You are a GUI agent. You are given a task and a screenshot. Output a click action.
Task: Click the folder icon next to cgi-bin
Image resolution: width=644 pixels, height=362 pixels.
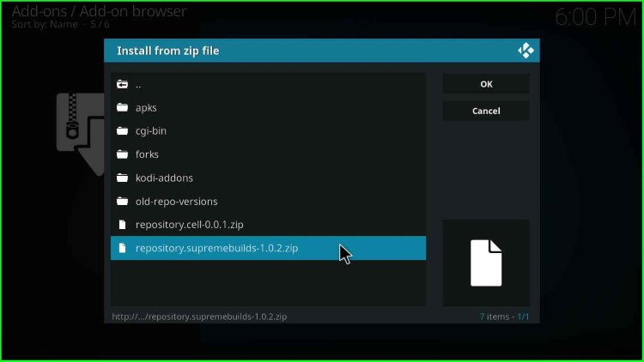pyautogui.click(x=122, y=131)
